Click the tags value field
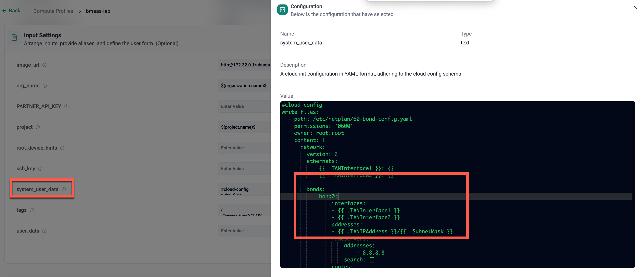The width and height of the screenshot is (644, 277). (x=244, y=210)
